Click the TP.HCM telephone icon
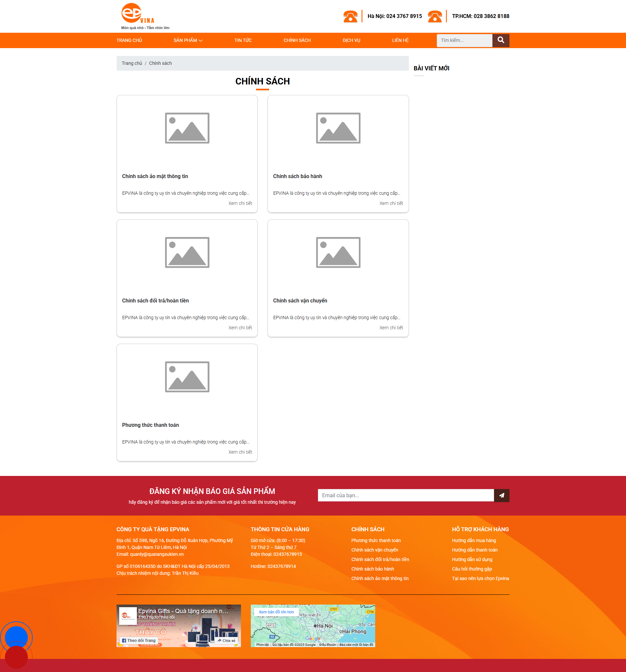The width and height of the screenshot is (626, 672). pos(434,16)
